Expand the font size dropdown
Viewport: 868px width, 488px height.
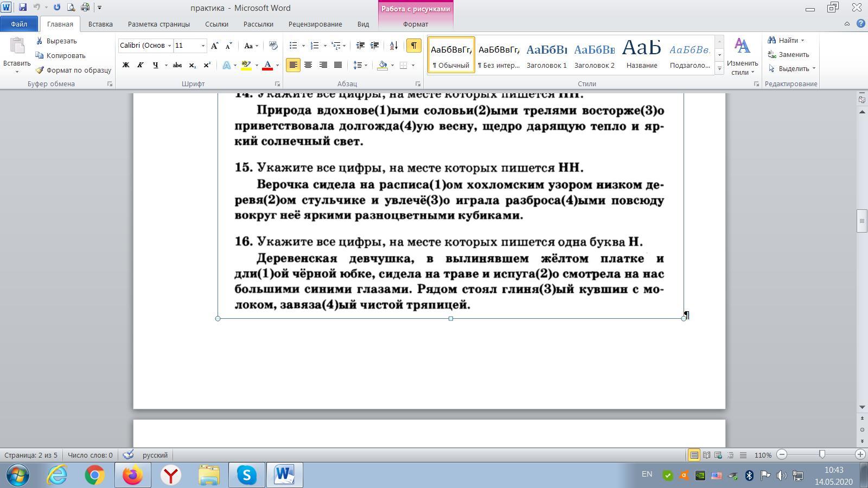[x=203, y=46]
